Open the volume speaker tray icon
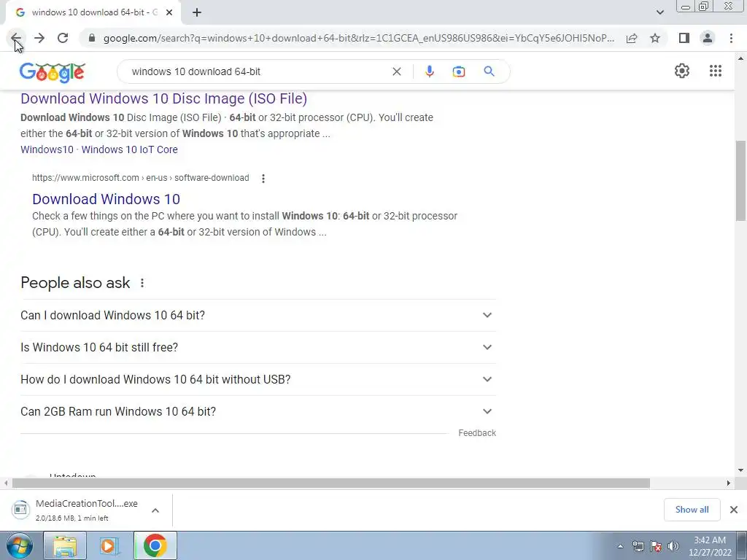This screenshot has width=747, height=560. pos(673,546)
